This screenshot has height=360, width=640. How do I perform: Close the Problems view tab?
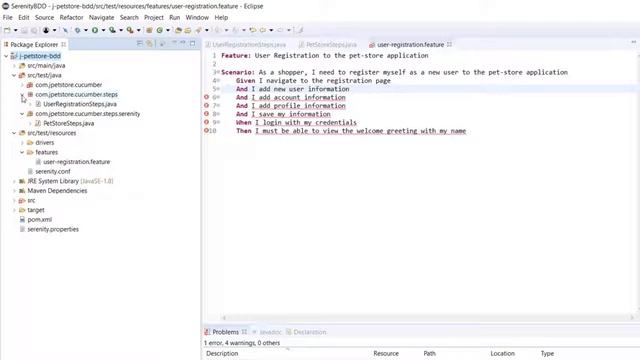pos(244,332)
